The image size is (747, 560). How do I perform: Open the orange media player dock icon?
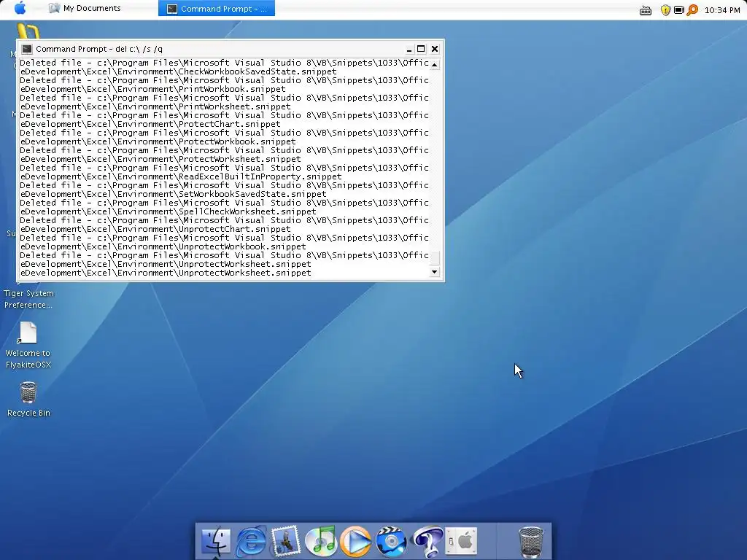(x=355, y=542)
